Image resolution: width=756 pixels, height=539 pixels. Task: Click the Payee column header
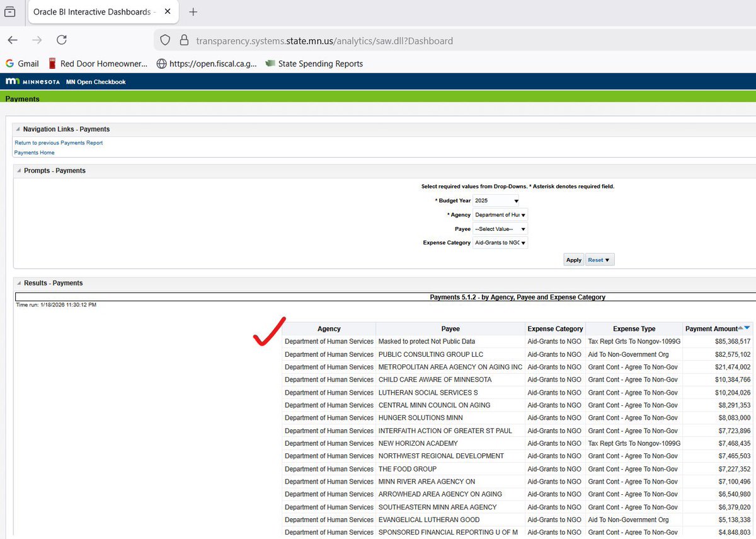tap(450, 328)
